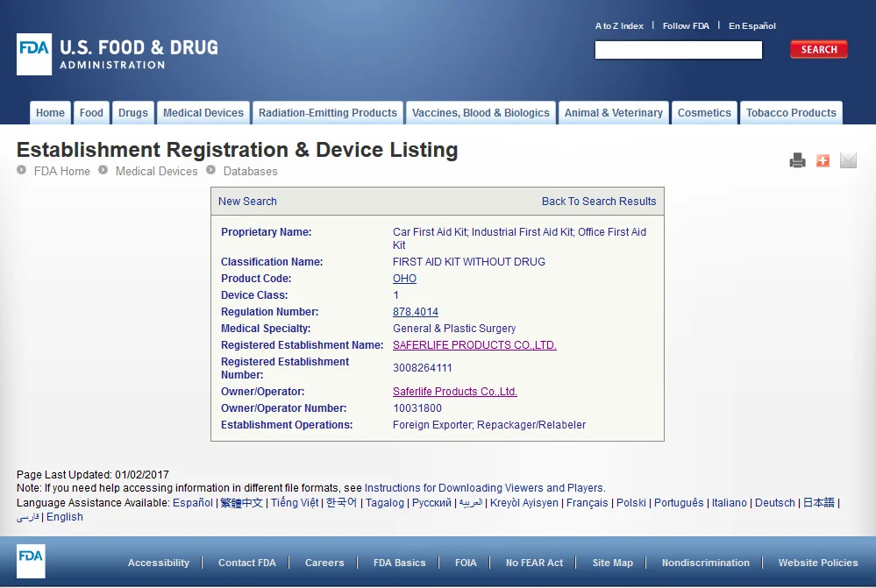Open product code OHO link

(x=404, y=279)
